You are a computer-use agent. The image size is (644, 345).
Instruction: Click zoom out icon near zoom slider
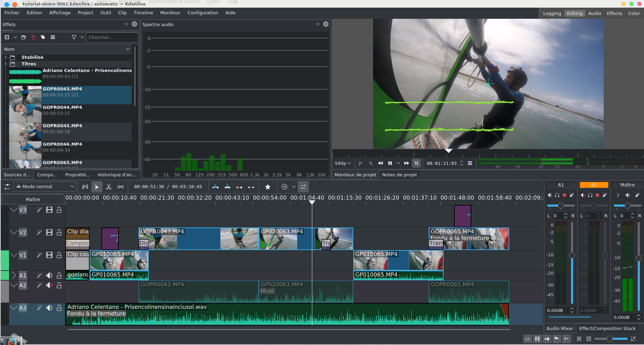589,339
